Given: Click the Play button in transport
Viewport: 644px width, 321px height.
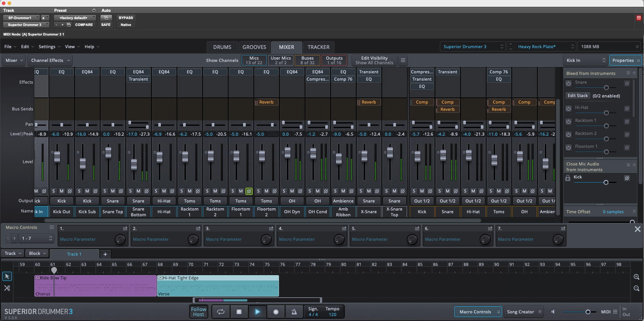Looking at the screenshot, I should [257, 312].
